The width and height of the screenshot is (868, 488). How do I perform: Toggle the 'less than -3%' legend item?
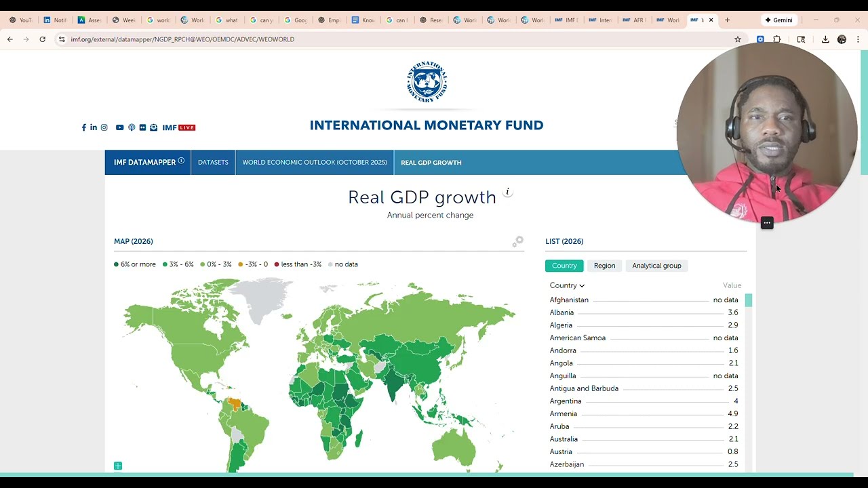click(x=298, y=264)
